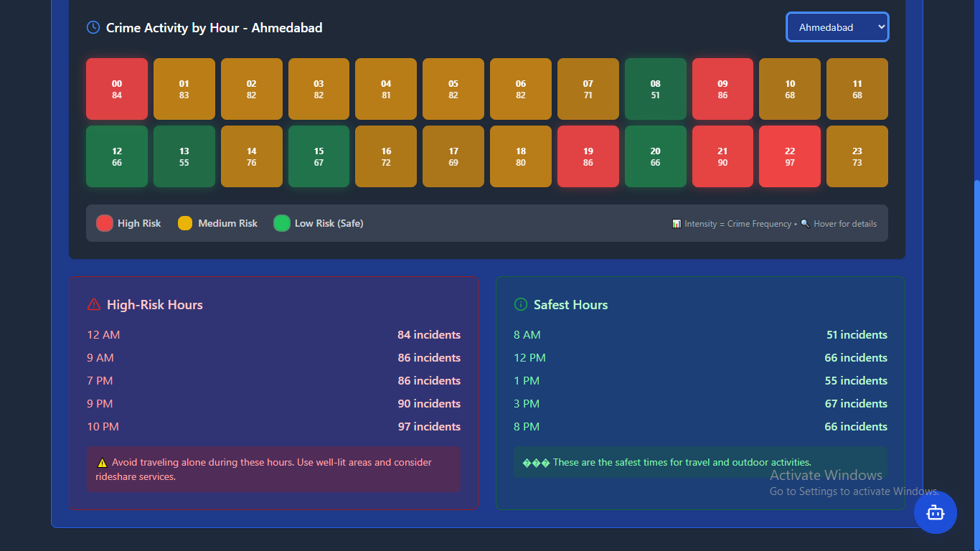The width and height of the screenshot is (980, 551).
Task: Click the avoid traveling alone advisory note
Action: (273, 469)
